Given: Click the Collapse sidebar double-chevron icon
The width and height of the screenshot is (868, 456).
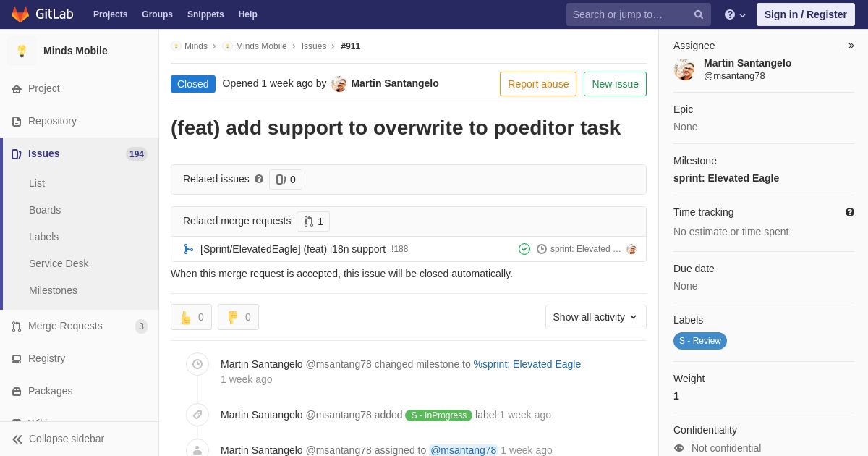Looking at the screenshot, I should [17, 439].
